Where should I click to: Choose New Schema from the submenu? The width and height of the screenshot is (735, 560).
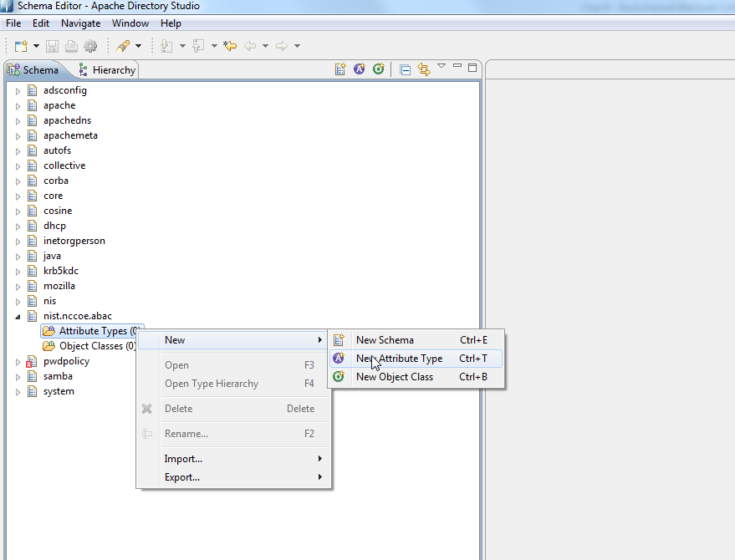pyautogui.click(x=416, y=339)
